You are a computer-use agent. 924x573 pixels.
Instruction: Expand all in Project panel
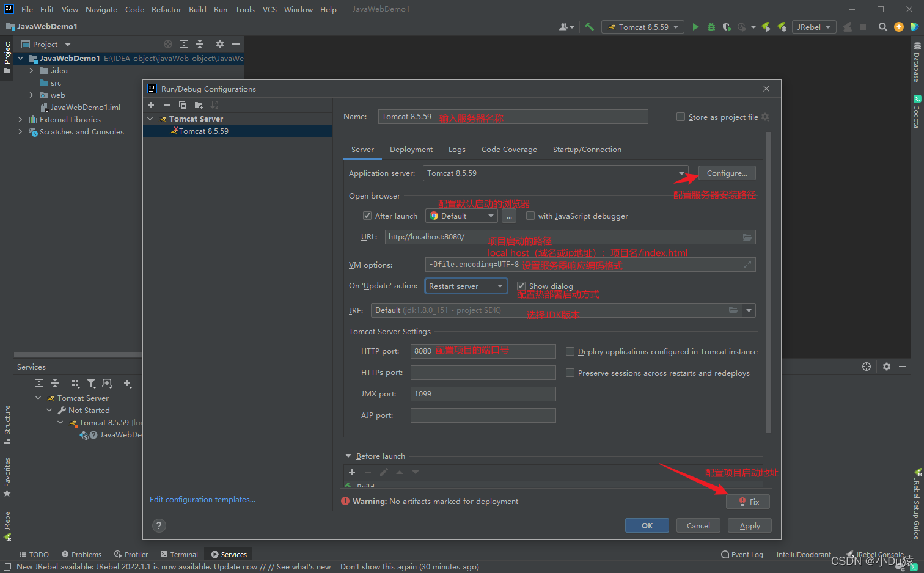(x=184, y=44)
